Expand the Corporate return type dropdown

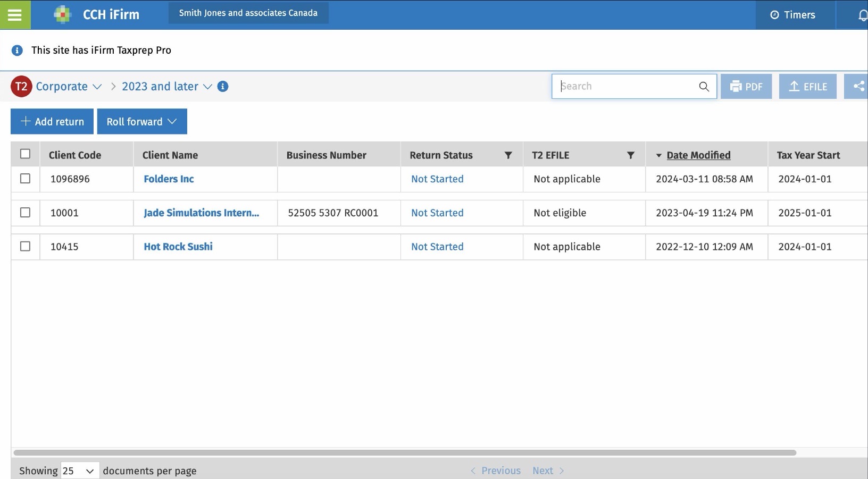tap(69, 87)
